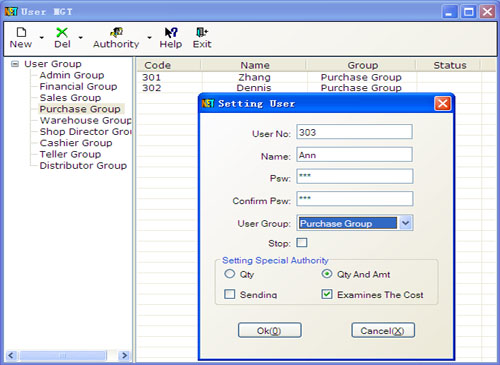This screenshot has width=500, height=365.
Task: Click the Code column header
Action: point(169,65)
